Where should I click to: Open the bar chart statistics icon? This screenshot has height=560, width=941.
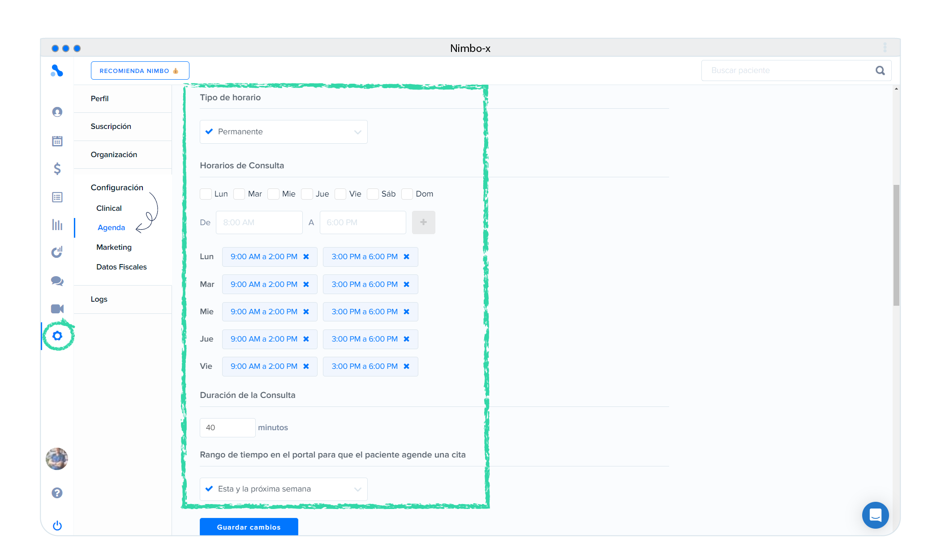point(57,225)
